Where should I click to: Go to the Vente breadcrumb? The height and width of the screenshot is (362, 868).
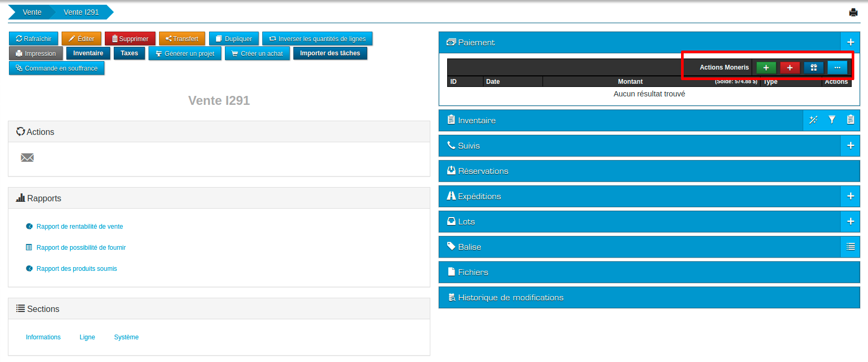pos(32,12)
